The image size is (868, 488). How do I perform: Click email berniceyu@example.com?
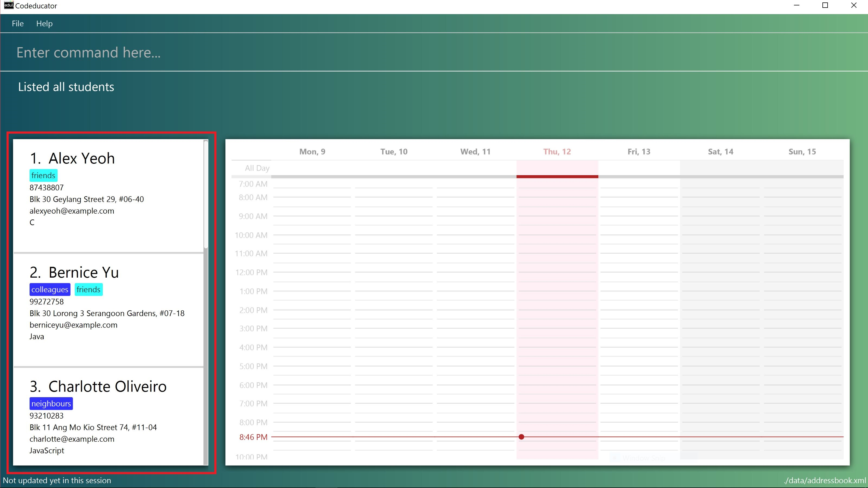(74, 325)
